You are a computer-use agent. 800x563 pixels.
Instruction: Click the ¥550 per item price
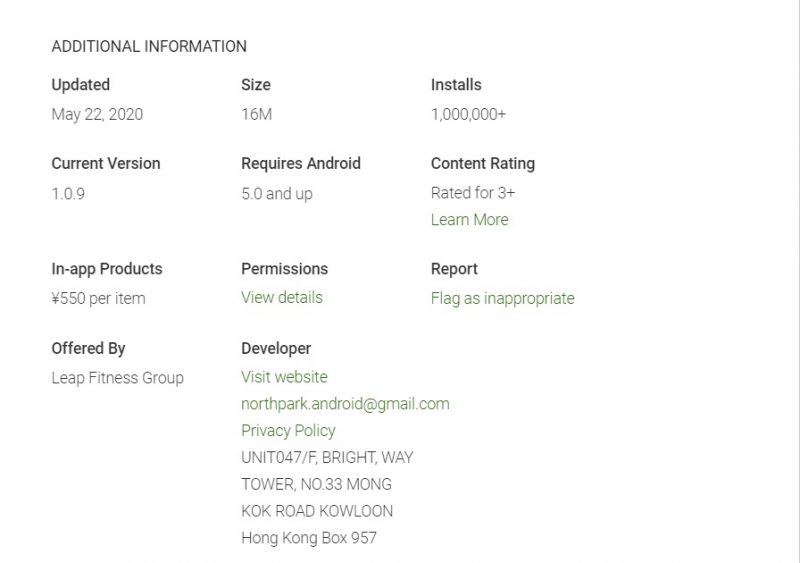(98, 298)
